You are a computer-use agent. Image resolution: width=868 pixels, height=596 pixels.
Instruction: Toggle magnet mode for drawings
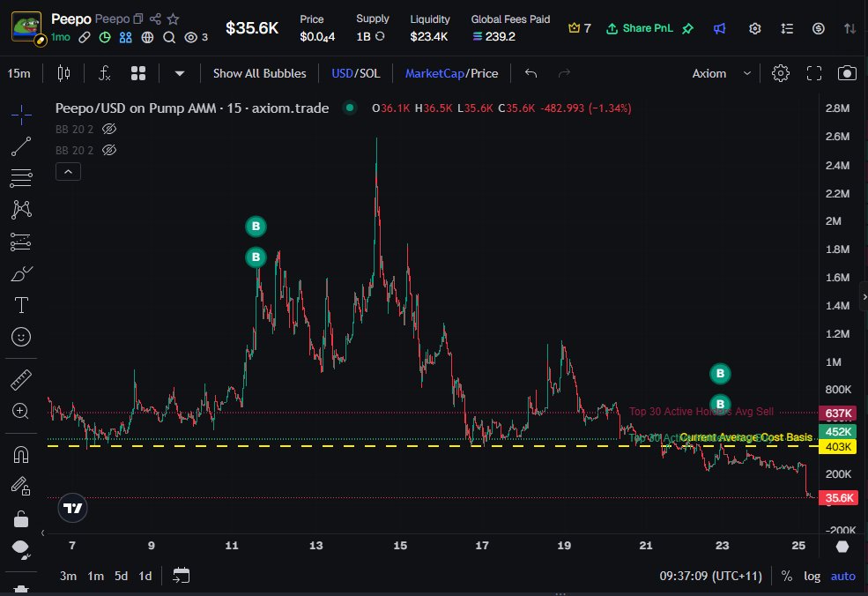[x=21, y=455]
